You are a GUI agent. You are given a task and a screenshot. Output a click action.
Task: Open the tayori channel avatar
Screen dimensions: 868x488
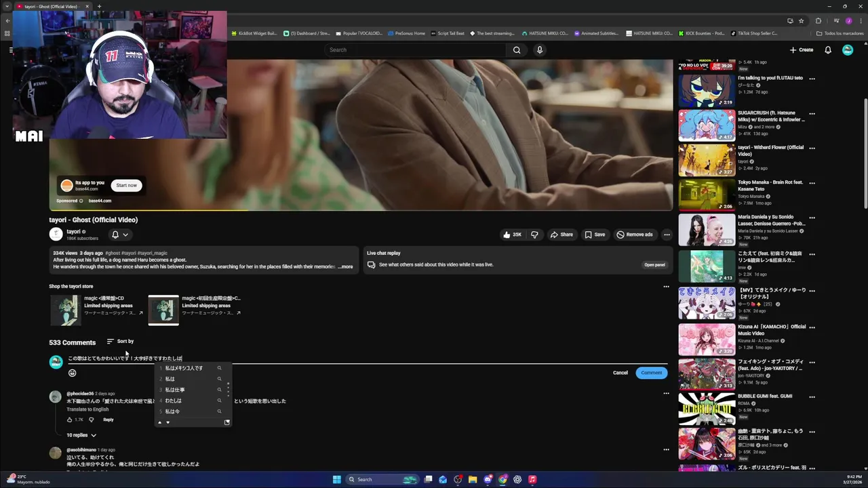click(56, 235)
